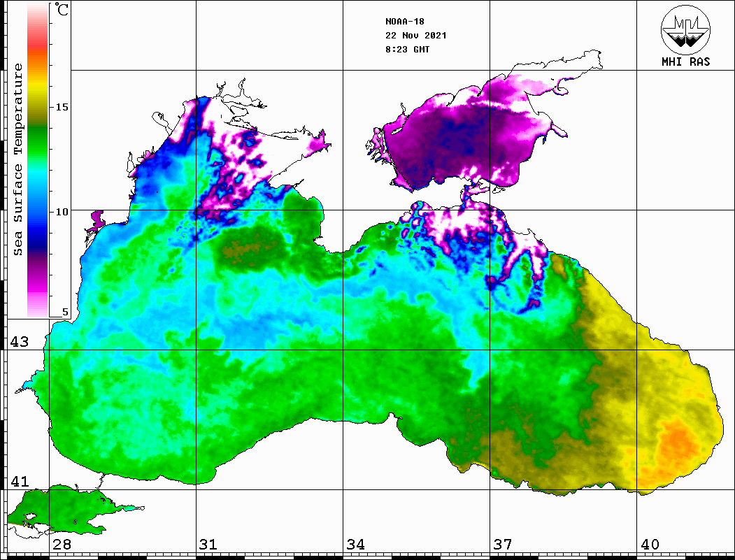Viewport: 735px width, 560px height.
Task: Click the '22 Nov 2021' date text
Action: pyautogui.click(x=416, y=36)
